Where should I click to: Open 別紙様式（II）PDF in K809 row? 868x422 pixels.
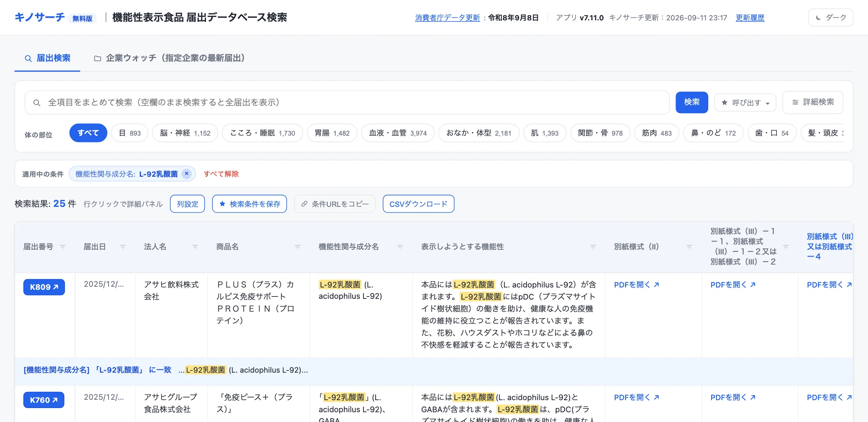coord(636,285)
